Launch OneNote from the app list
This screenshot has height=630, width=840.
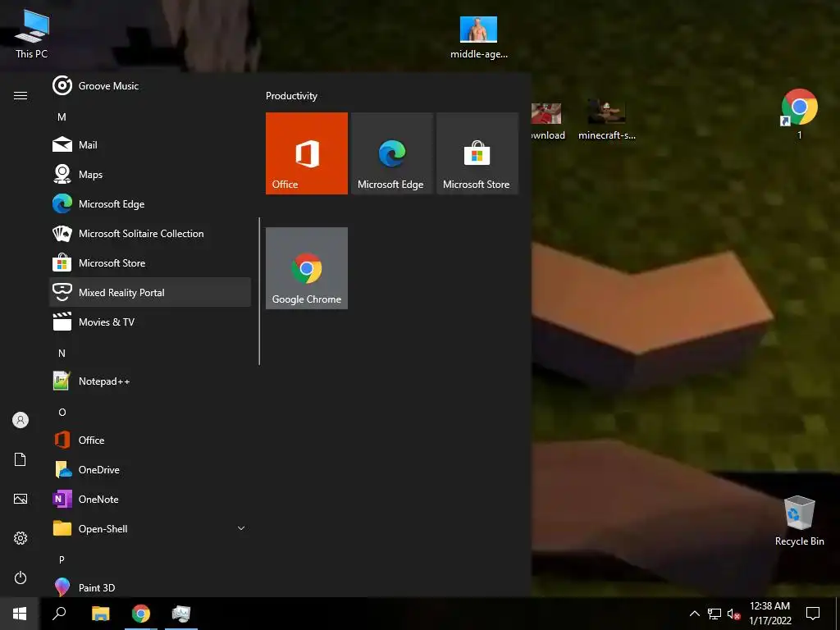tap(150, 499)
